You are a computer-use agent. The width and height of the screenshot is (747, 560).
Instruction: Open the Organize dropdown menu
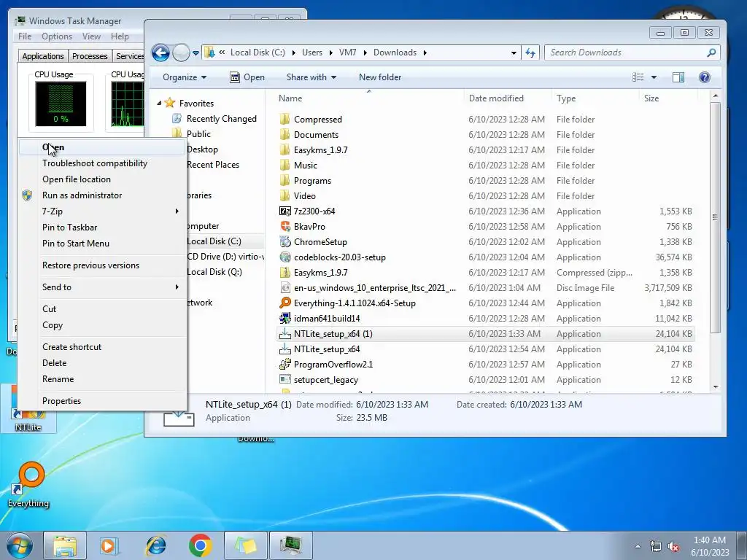pyautogui.click(x=185, y=77)
